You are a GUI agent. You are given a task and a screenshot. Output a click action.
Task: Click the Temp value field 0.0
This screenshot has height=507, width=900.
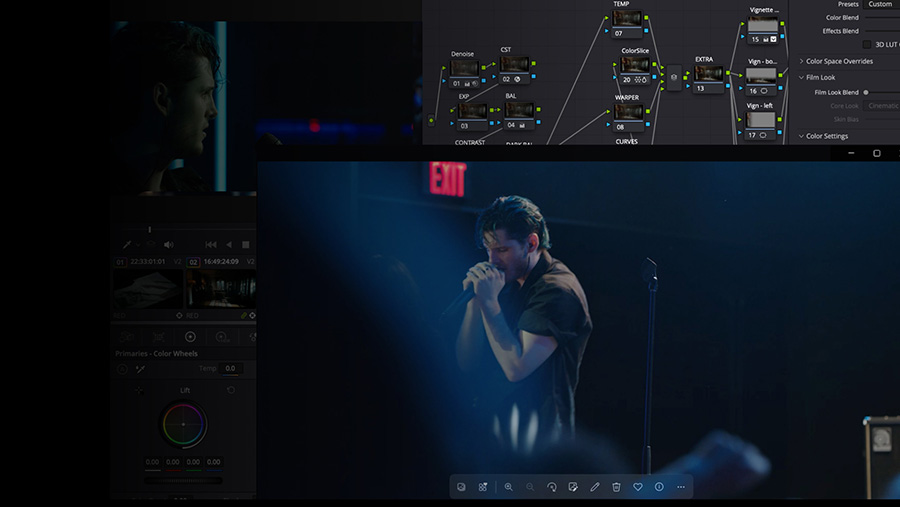tap(230, 369)
